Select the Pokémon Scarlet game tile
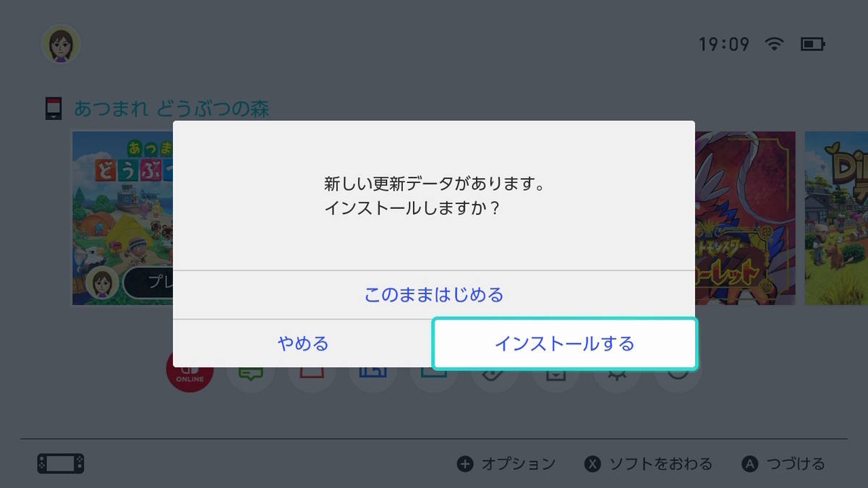The width and height of the screenshot is (868, 488). [745, 218]
